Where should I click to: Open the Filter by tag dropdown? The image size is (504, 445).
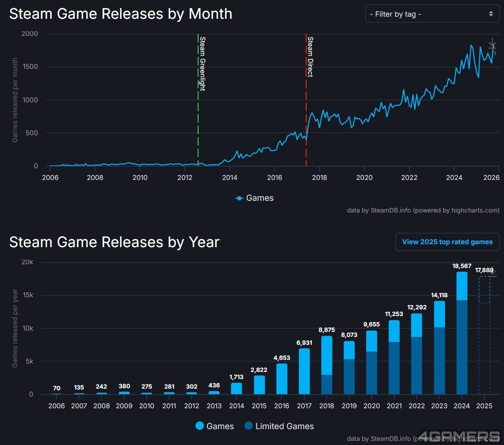pyautogui.click(x=432, y=14)
